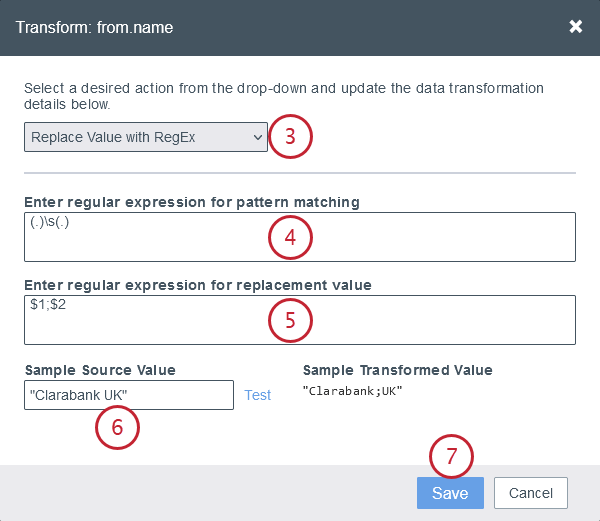The width and height of the screenshot is (600, 521).
Task: Click the instruction text above the drop-down
Action: [284, 96]
